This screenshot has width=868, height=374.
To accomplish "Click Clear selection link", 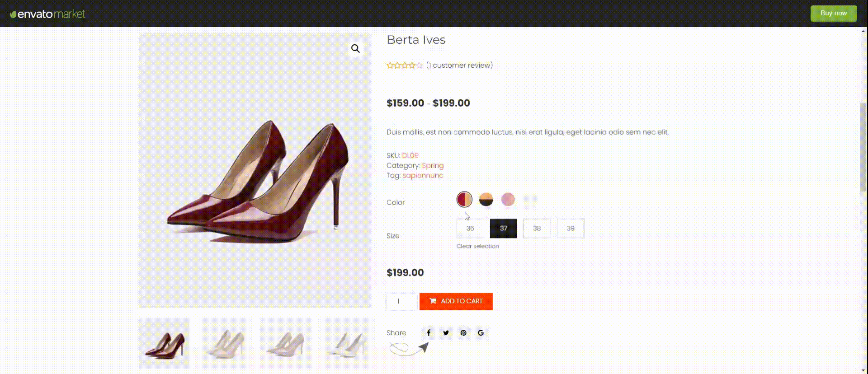I will (x=477, y=246).
